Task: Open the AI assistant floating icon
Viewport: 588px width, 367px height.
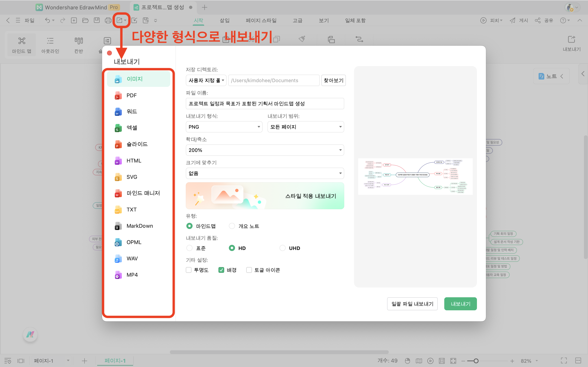Action: [30, 334]
